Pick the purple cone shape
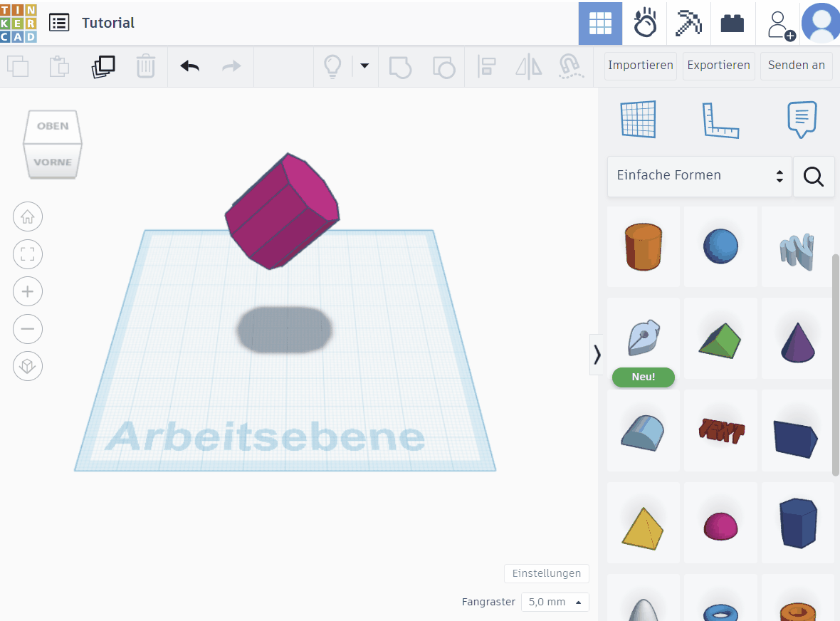The image size is (840, 621). click(797, 338)
